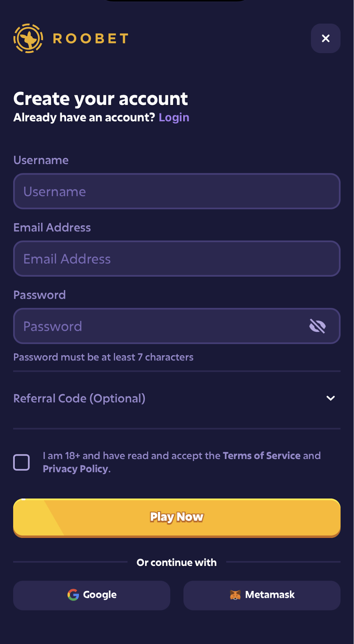Toggle password visibility eye icon
Viewport: 354px width, 644px height.
click(318, 326)
